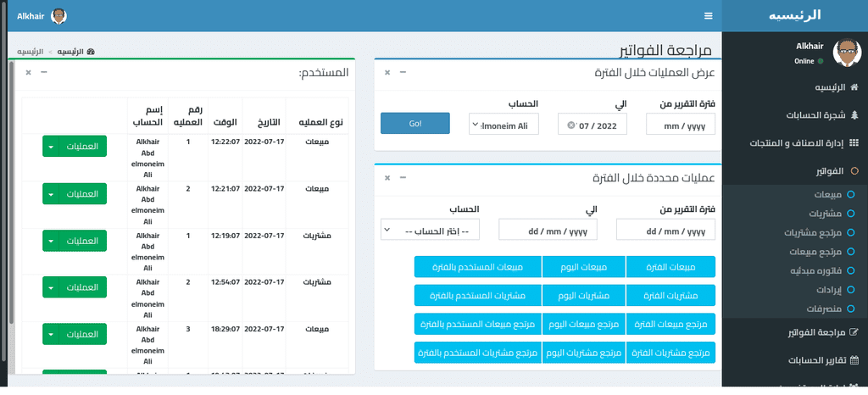The width and height of the screenshot is (868, 395).
Task: Click the الرئيسيه breadcrumb link with dashboard icon
Action: (75, 52)
